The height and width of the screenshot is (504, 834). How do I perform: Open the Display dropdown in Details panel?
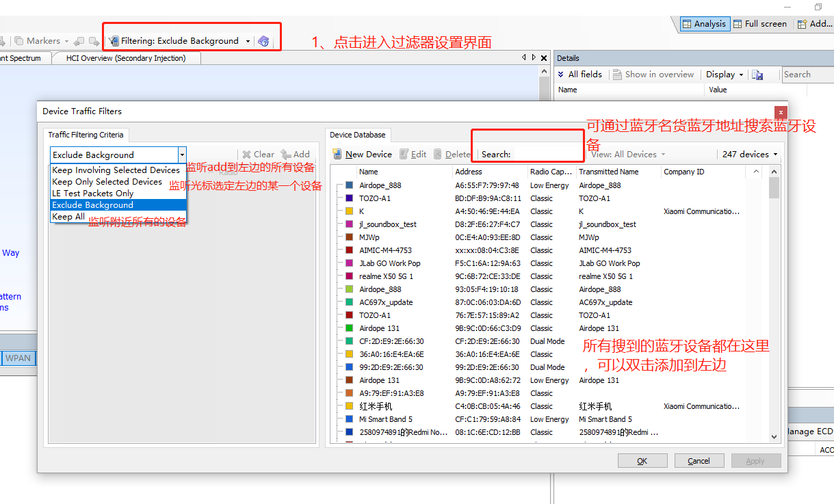[x=740, y=75]
